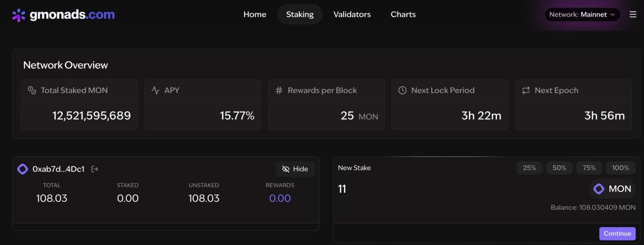Switch to the Validators tab
The image size is (644, 245).
[x=352, y=15]
